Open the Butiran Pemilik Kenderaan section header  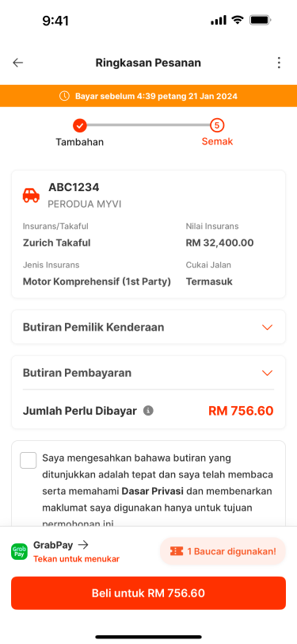[x=149, y=327]
